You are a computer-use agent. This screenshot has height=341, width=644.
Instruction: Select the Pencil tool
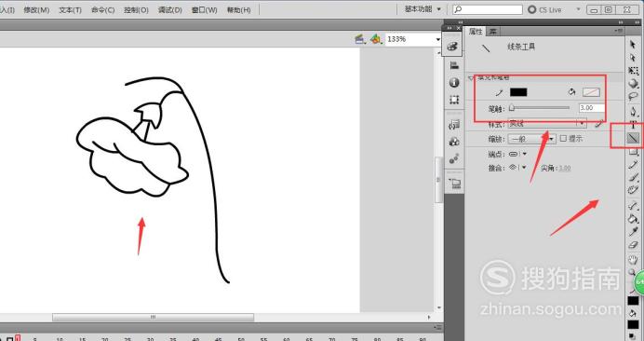633,165
